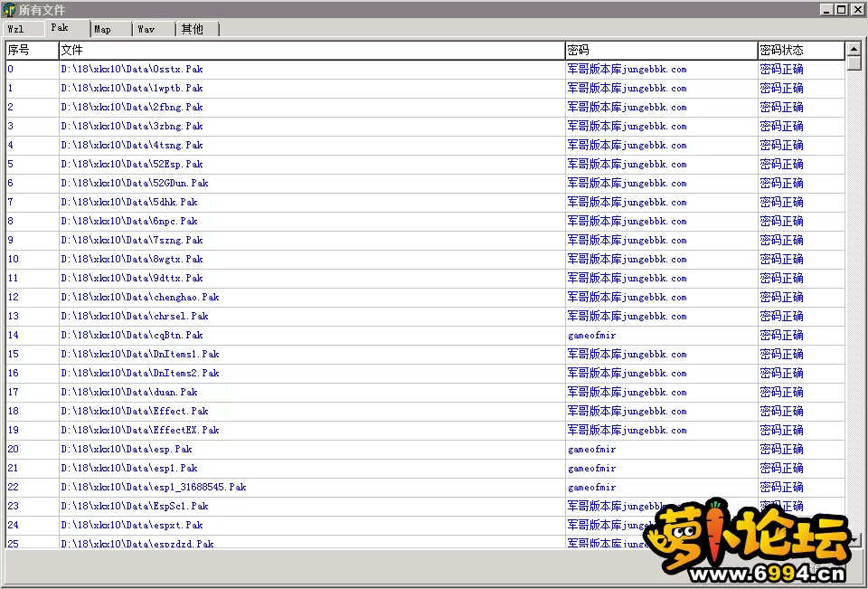Select file row 4tsng.Pak
868x589 pixels.
point(425,145)
